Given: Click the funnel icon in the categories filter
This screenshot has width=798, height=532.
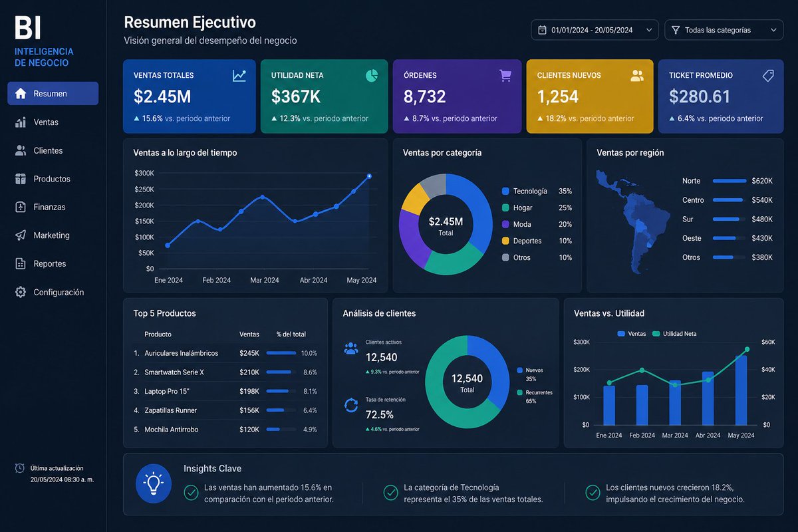Looking at the screenshot, I should [675, 29].
